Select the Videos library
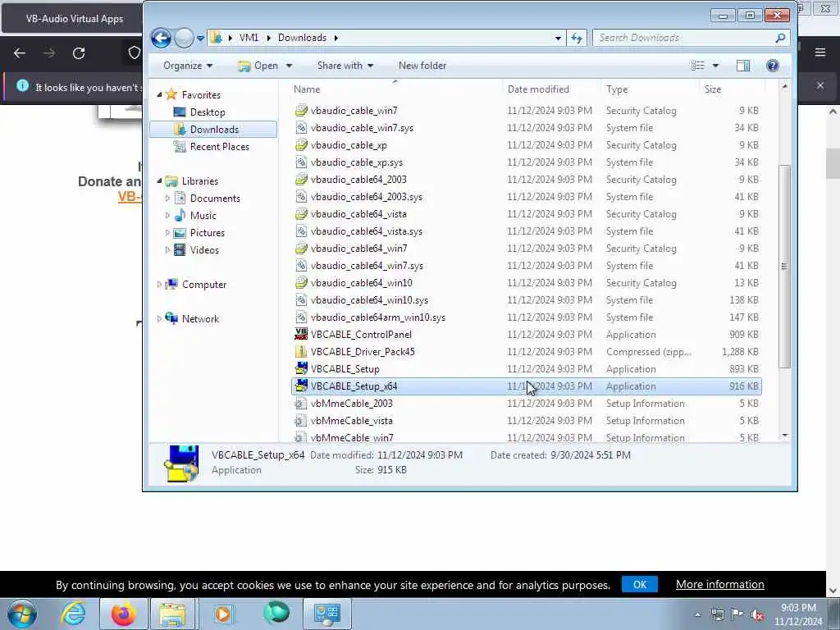 204,249
